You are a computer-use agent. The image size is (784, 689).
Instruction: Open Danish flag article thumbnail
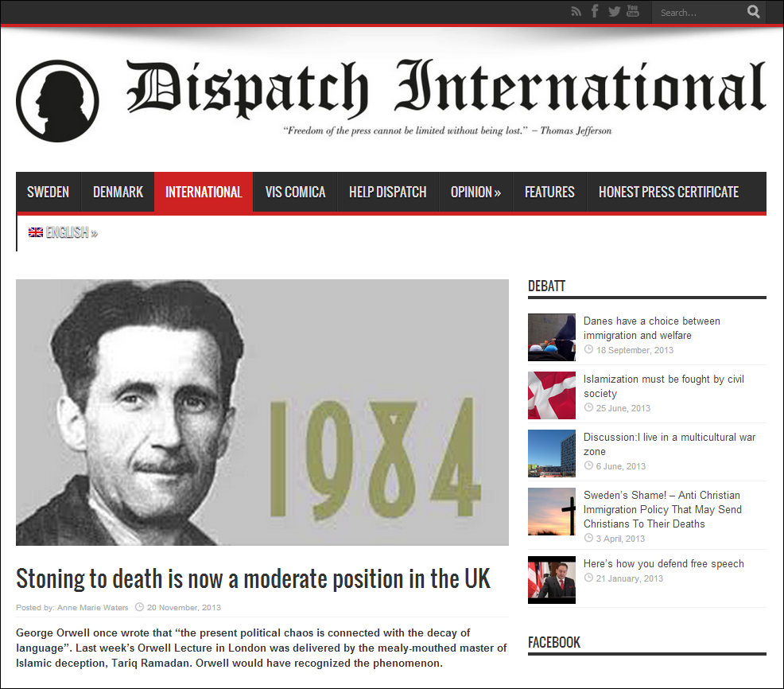[552, 395]
